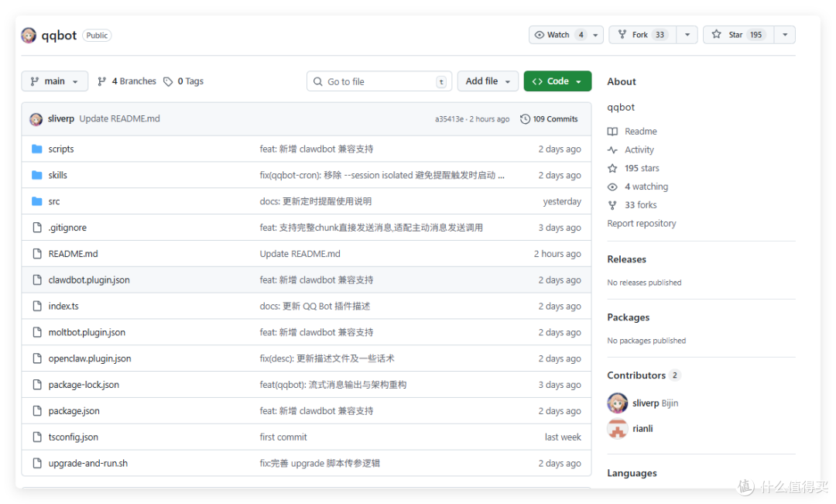Click the qqbot repository owner avatar
836x504 pixels.
click(x=29, y=35)
